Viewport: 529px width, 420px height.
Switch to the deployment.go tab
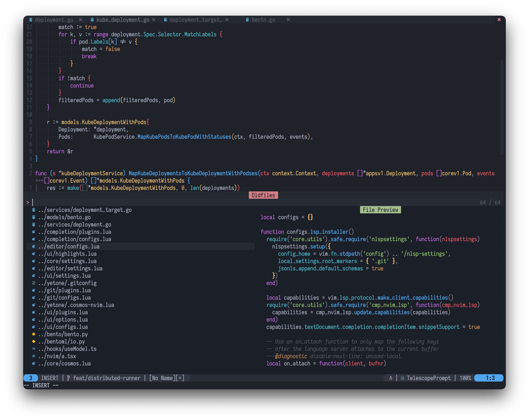tap(54, 20)
